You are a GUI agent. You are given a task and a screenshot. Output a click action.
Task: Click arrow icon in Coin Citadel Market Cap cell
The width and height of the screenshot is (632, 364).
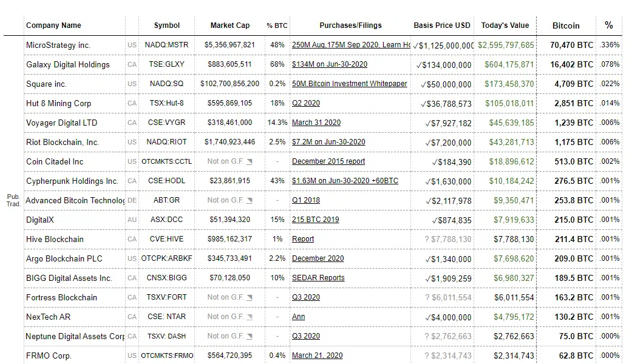250,162
